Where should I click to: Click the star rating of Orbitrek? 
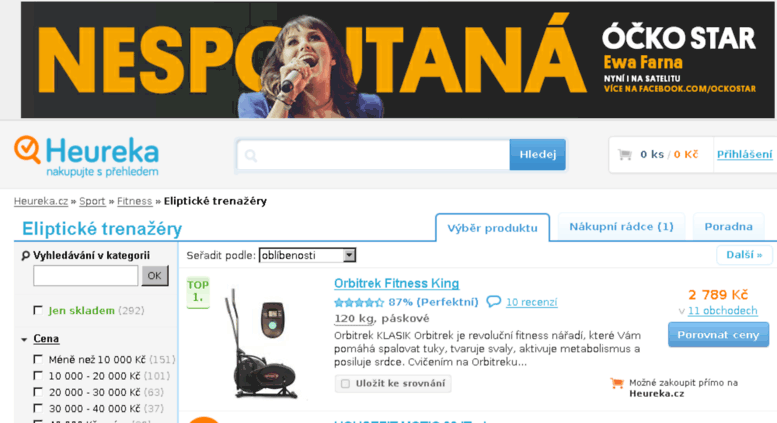click(359, 302)
